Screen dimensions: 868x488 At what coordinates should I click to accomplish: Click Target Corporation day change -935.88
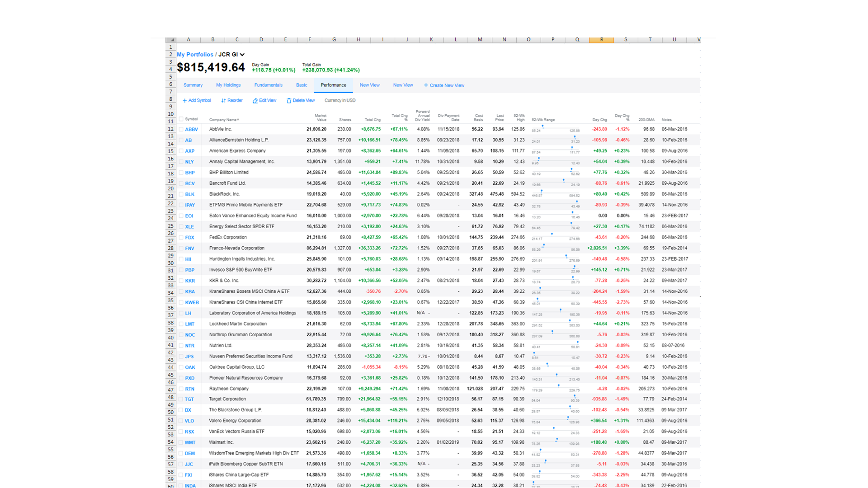tap(599, 399)
